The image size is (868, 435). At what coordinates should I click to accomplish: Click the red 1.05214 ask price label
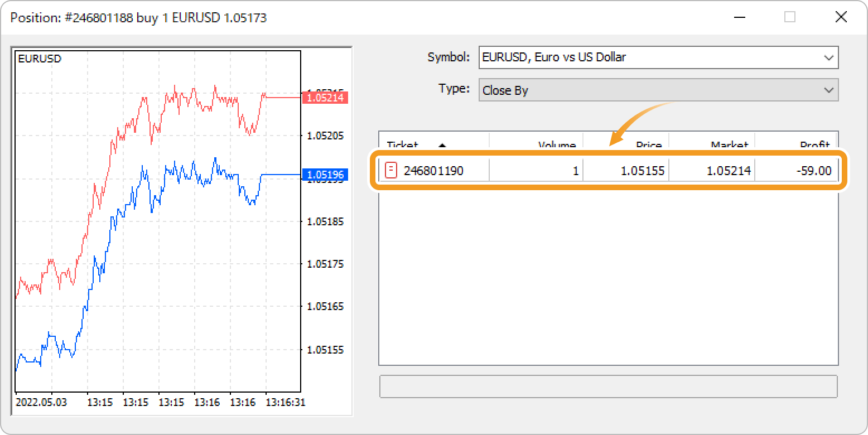coord(325,98)
